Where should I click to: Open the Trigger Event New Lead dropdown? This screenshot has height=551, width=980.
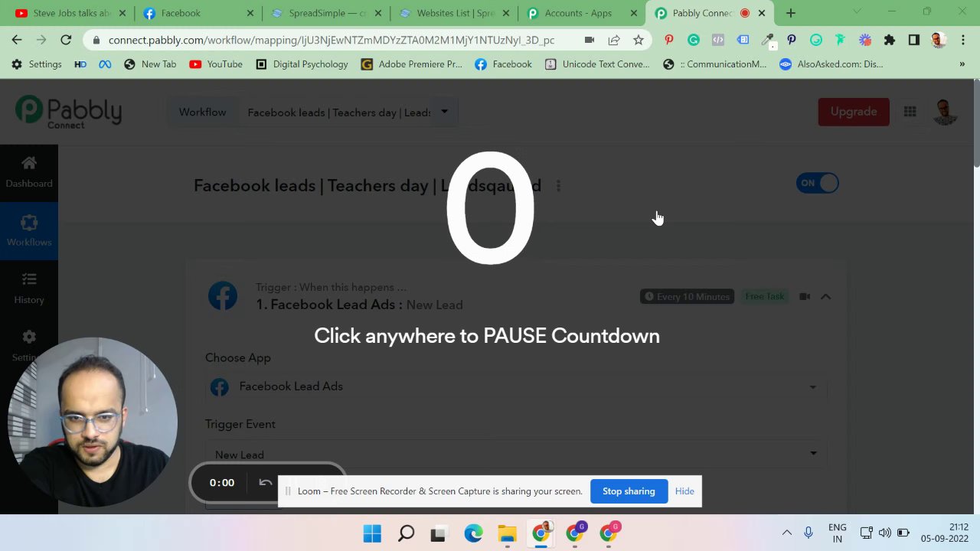(x=516, y=454)
